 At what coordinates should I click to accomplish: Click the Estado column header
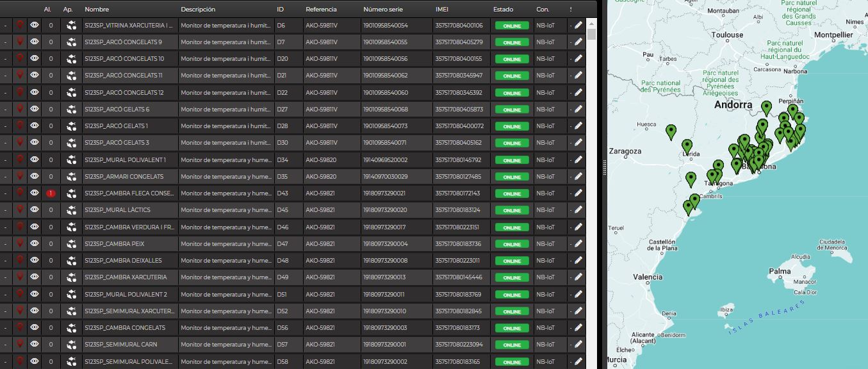tap(503, 10)
